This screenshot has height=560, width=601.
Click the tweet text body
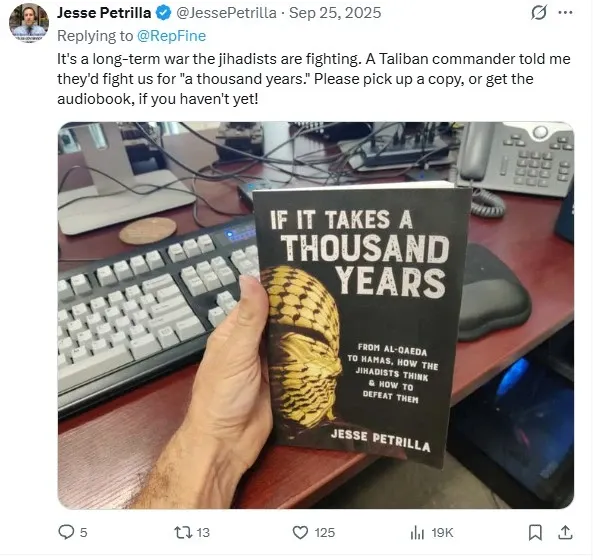point(314,79)
